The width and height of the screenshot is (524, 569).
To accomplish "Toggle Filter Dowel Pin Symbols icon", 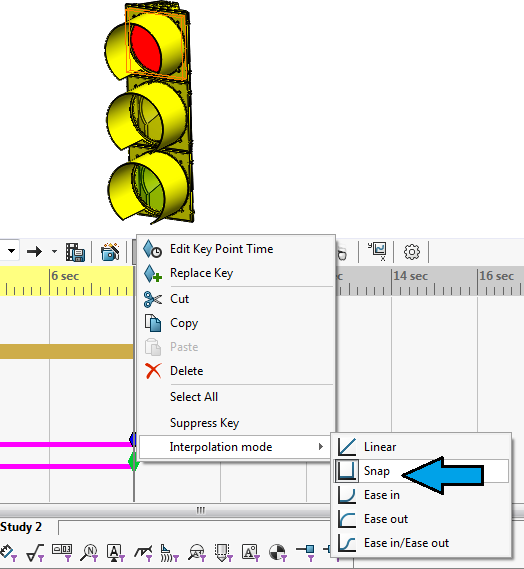I will pos(277,553).
